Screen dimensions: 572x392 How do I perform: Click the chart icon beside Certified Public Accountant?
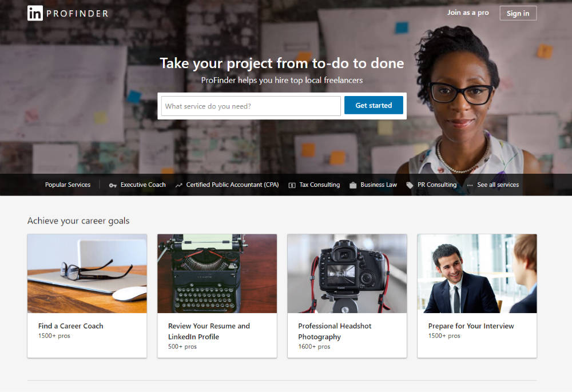click(179, 185)
